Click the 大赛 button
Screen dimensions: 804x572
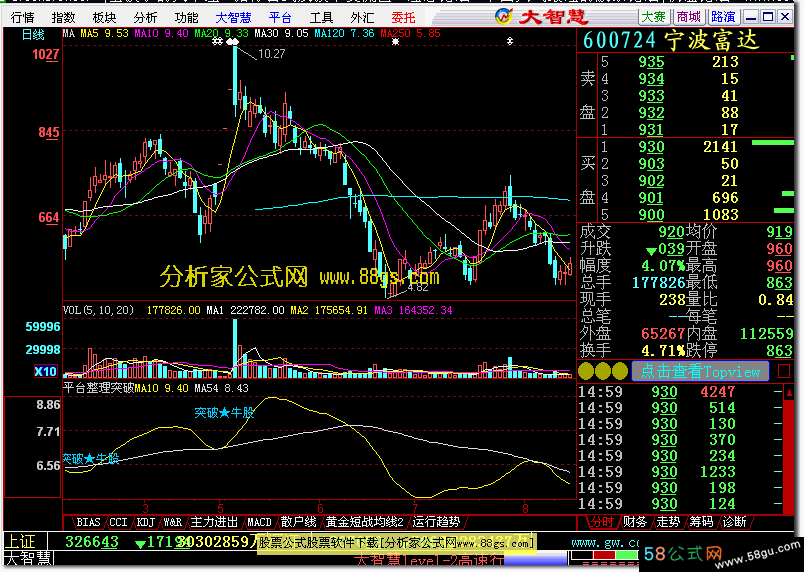tap(654, 17)
